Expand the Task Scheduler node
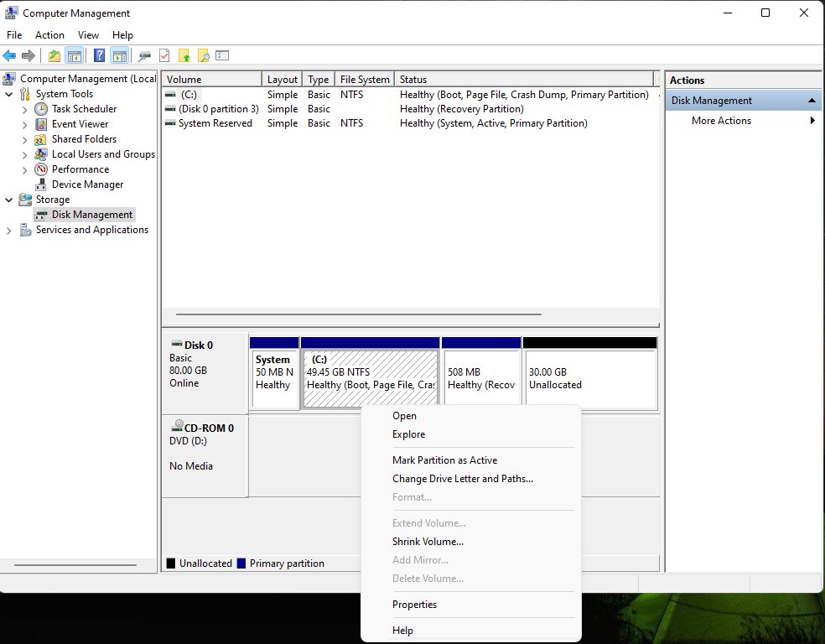825x644 pixels. coord(24,110)
